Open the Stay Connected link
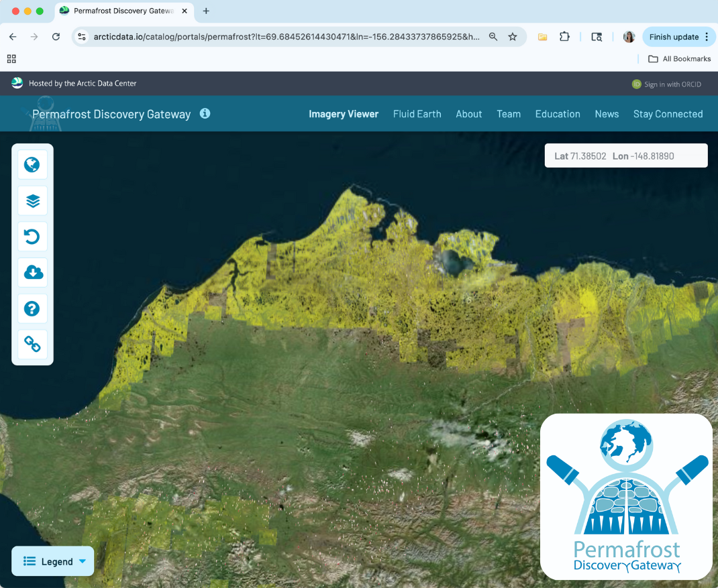Screen dimensions: 718x588 pyautogui.click(x=668, y=114)
